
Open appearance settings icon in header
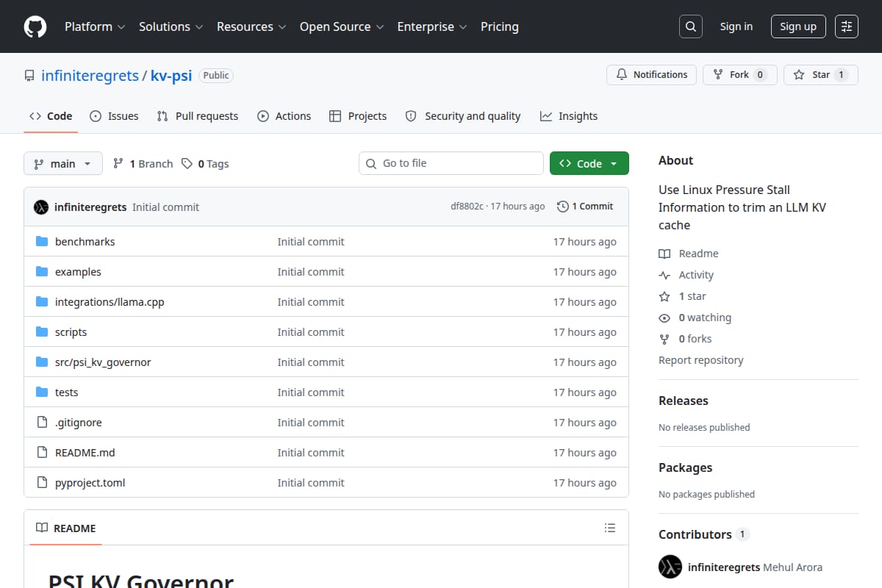coord(847,26)
